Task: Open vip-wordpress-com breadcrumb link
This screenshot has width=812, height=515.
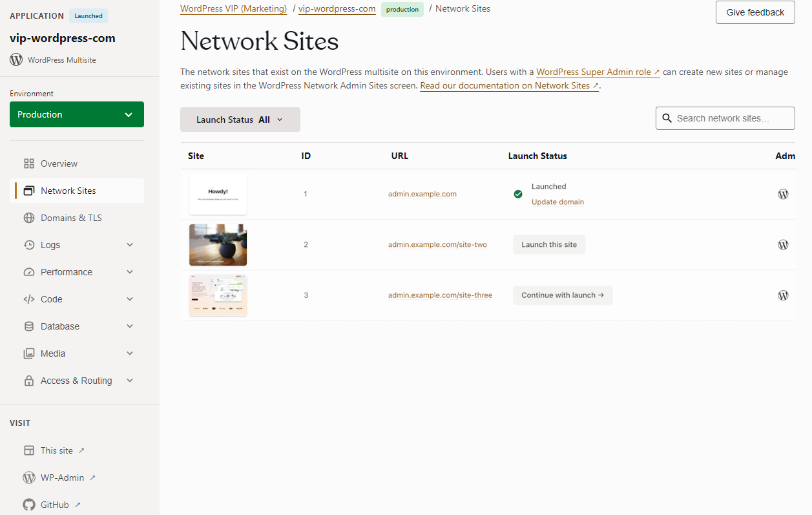Action: 337,8
